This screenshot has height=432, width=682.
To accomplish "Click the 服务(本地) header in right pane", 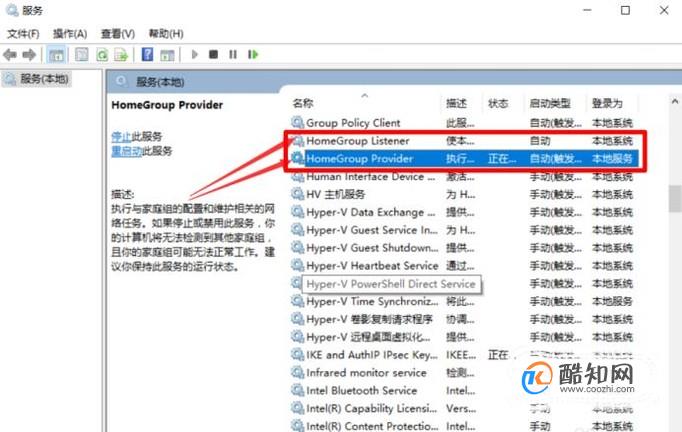I will (x=160, y=82).
